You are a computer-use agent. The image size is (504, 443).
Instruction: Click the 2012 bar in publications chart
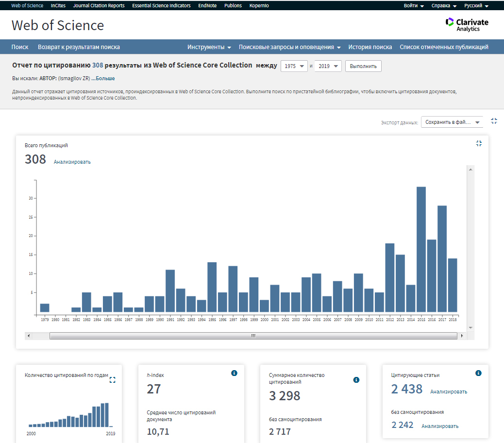(389, 278)
